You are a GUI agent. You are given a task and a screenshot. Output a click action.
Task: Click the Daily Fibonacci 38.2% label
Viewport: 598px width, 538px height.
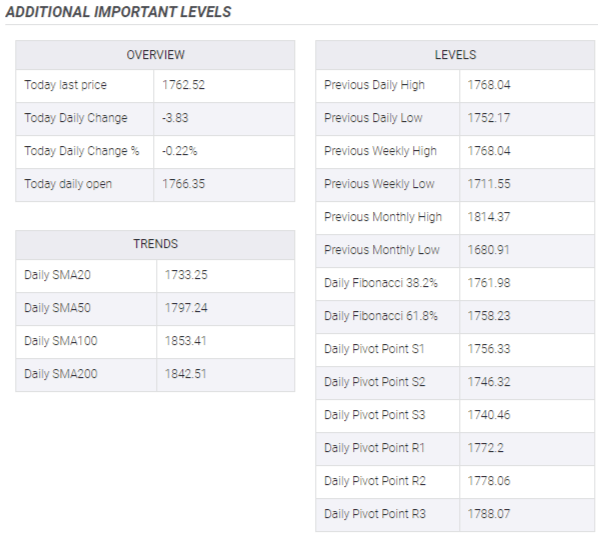(x=381, y=283)
